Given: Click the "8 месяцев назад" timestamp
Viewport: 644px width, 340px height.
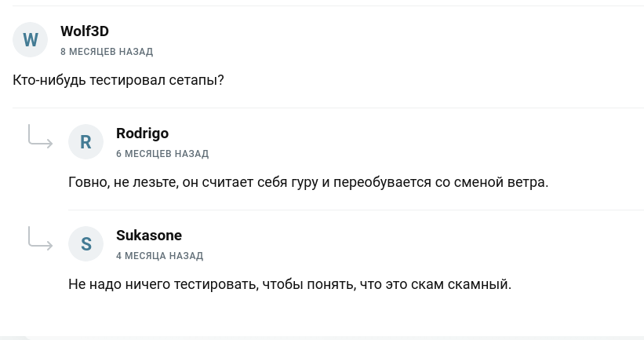Looking at the screenshot, I should tap(106, 52).
